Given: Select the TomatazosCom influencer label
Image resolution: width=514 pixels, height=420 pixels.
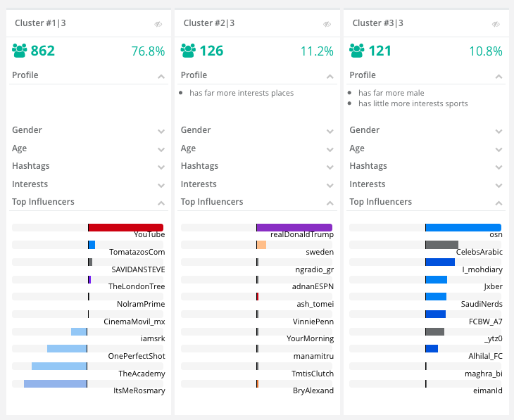Looking at the screenshot, I should (x=137, y=252).
